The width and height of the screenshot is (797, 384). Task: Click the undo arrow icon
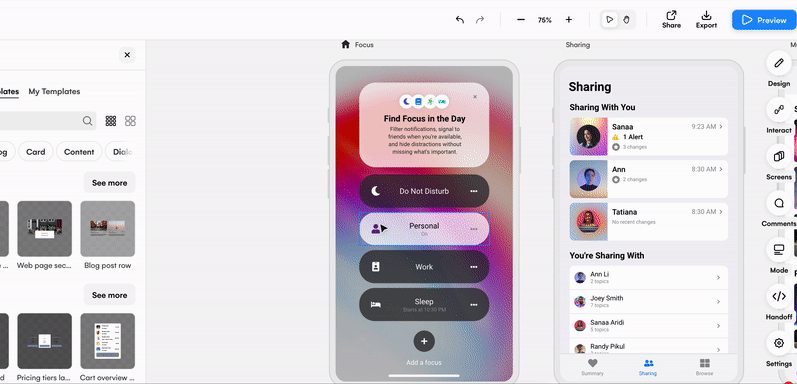coord(459,20)
